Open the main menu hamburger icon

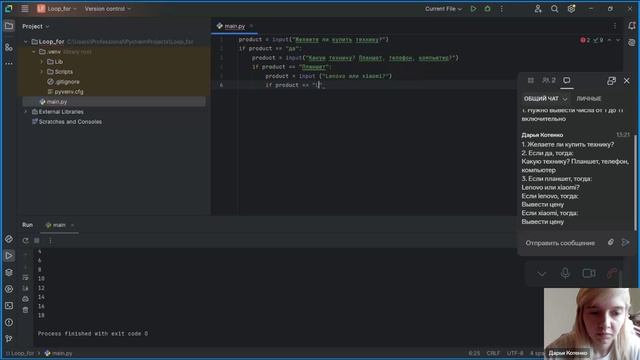[x=25, y=9]
